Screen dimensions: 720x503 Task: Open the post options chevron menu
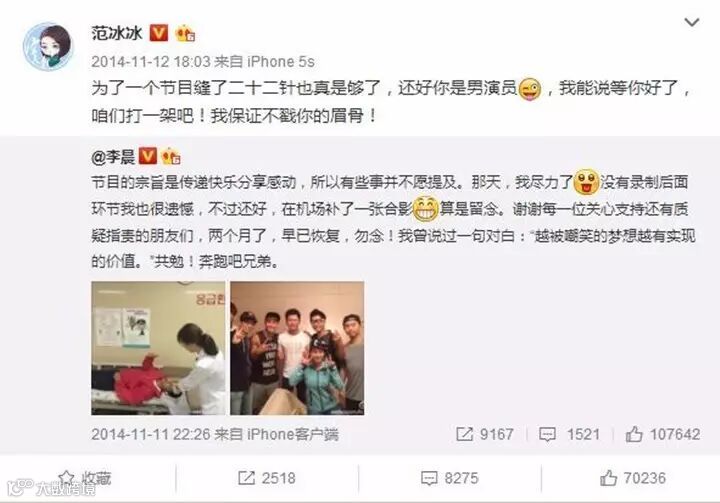(692, 22)
